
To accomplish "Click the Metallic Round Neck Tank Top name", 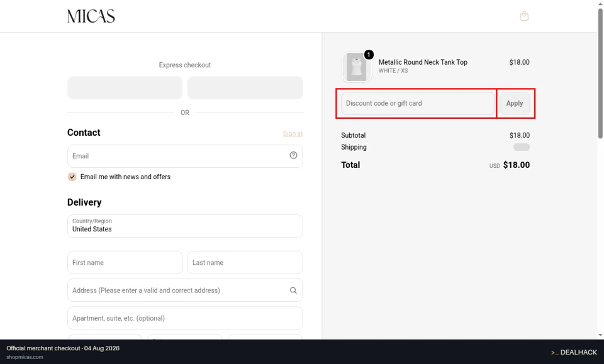I will click(423, 62).
